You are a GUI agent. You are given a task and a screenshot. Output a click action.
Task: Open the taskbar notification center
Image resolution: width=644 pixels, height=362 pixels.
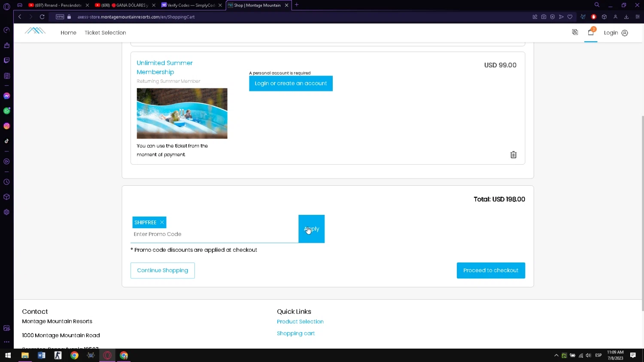pos(633,355)
